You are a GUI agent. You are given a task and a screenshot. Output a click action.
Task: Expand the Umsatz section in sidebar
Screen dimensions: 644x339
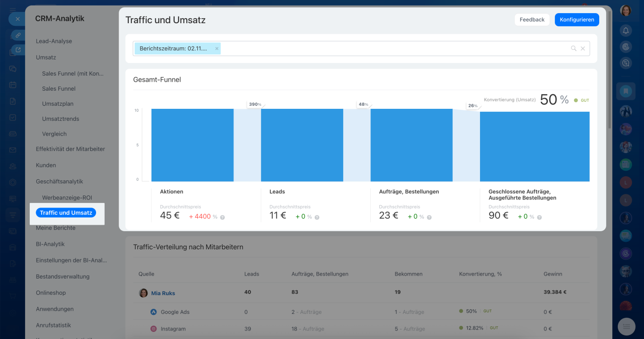46,57
